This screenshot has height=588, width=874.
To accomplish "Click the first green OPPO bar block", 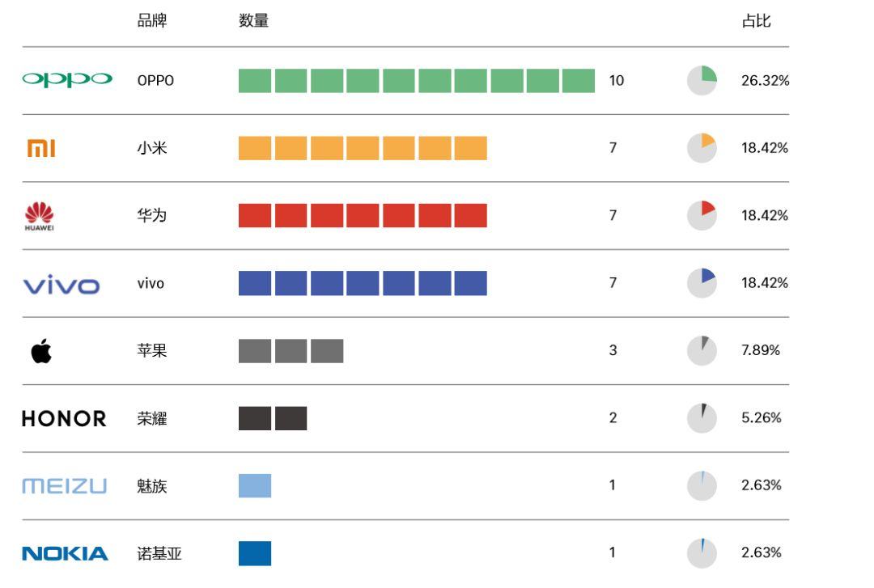I will 255,81.
